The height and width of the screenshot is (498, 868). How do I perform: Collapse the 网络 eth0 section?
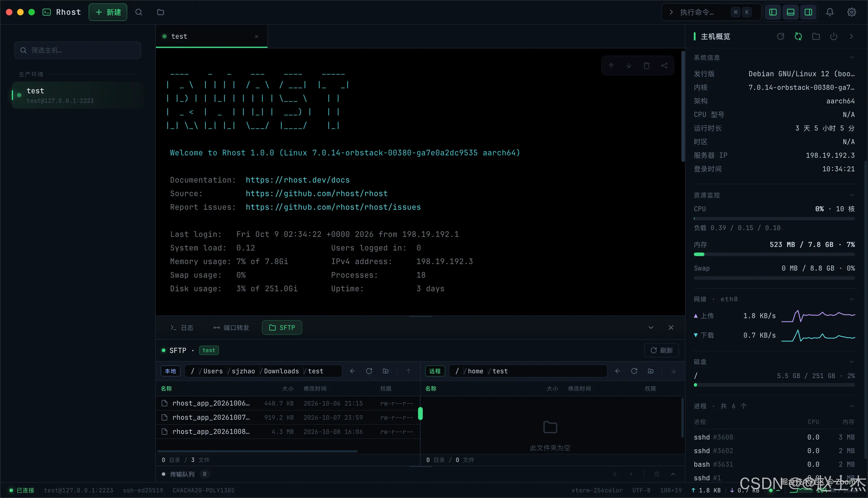click(x=851, y=299)
